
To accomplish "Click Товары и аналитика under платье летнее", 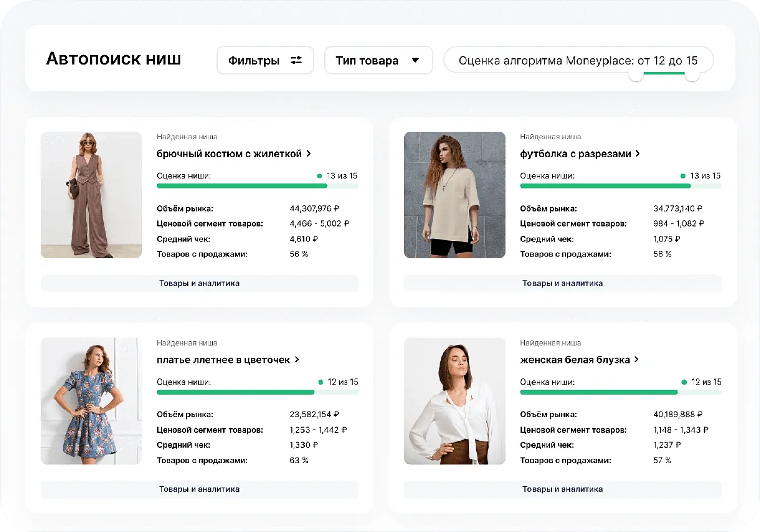I will click(x=199, y=489).
